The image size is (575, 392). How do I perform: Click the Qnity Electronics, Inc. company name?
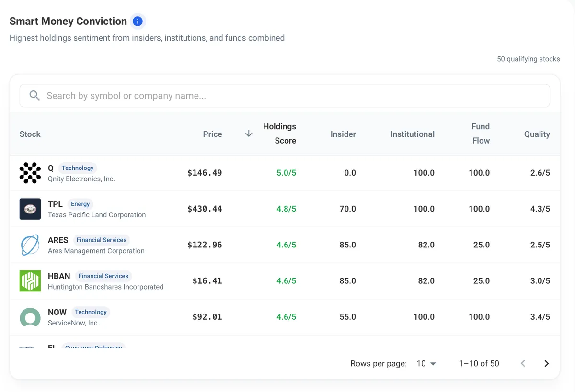[81, 179]
